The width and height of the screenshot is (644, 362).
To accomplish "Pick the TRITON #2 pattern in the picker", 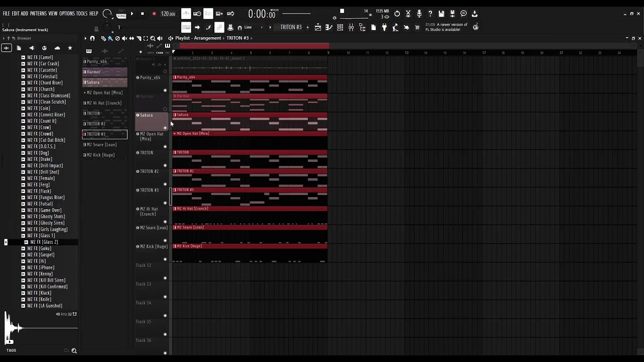I will click(105, 124).
